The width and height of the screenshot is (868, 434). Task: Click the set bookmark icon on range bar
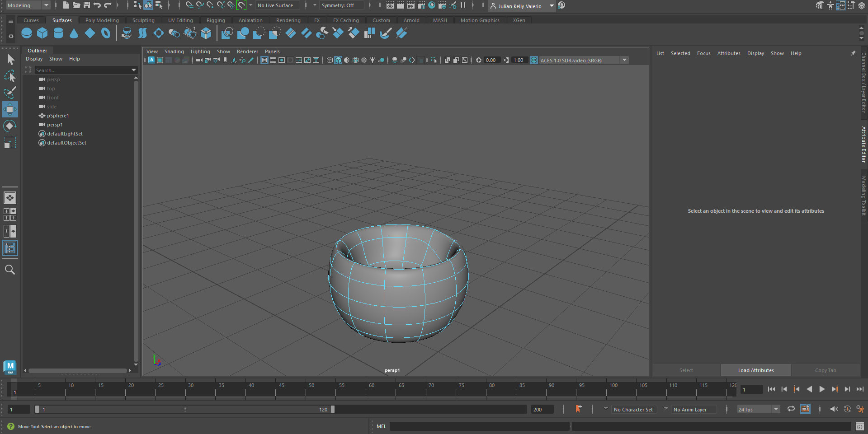pyautogui.click(x=578, y=409)
